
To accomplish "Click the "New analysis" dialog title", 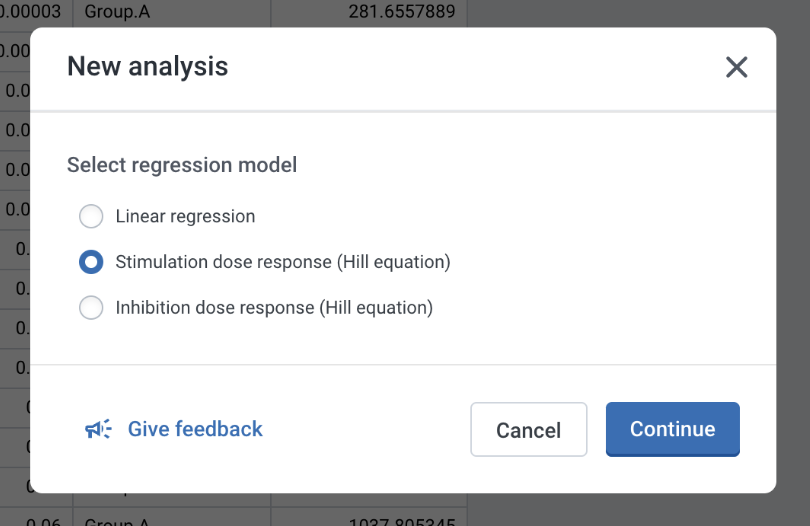I will 147,67.
